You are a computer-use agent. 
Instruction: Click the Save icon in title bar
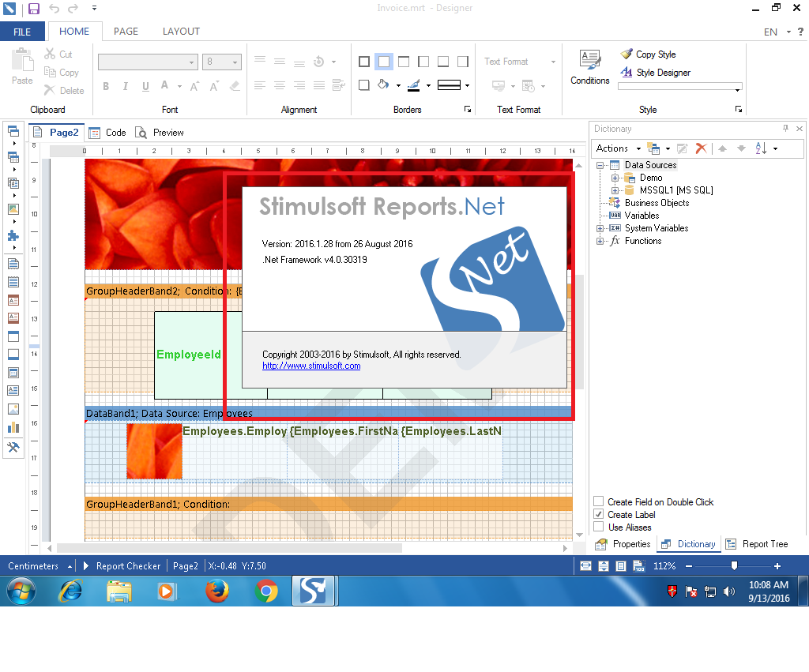(33, 8)
